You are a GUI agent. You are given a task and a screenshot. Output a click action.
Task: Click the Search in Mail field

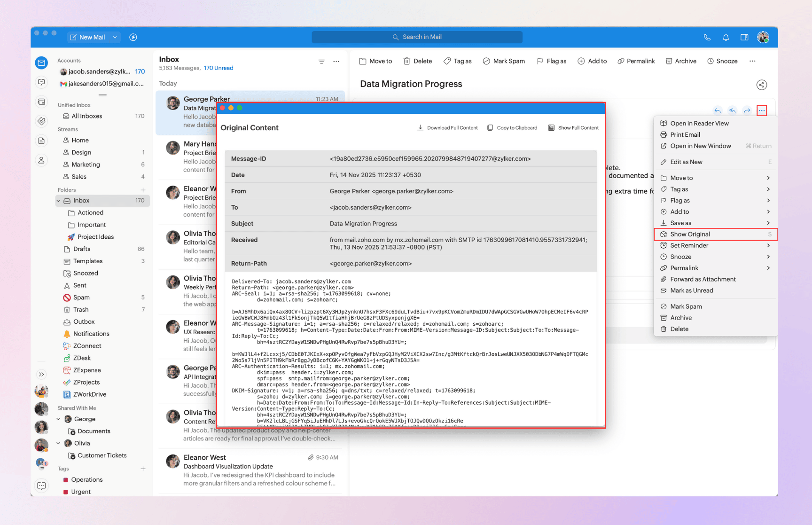[417, 37]
